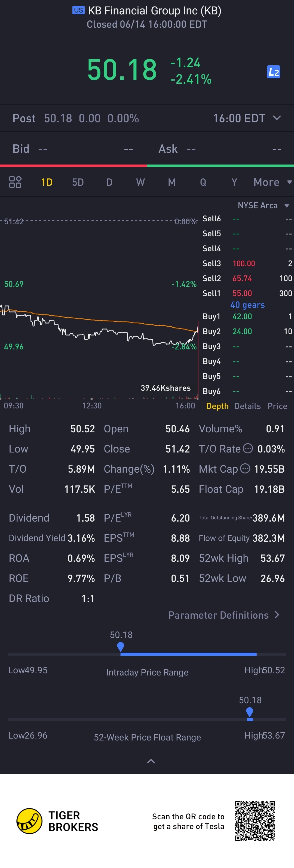Tap the Intraday Price Range marker

[120, 647]
